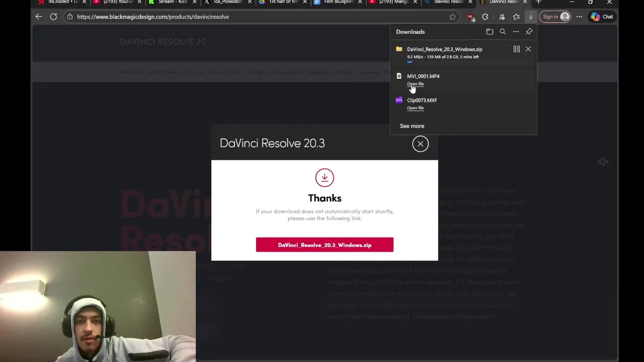This screenshot has width=644, height=362.
Task: Click the DaVinci_Resolve_20.3_Windows.zip filename in Downloads
Action: 445,49
